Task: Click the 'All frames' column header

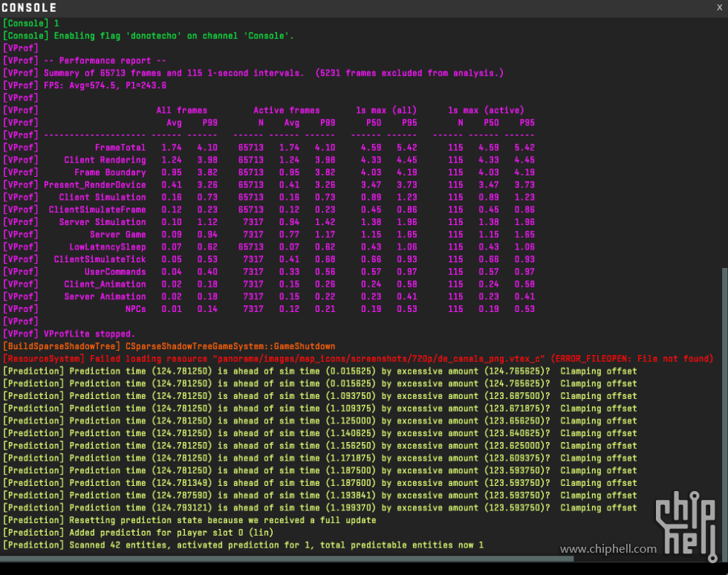Action: [x=181, y=111]
